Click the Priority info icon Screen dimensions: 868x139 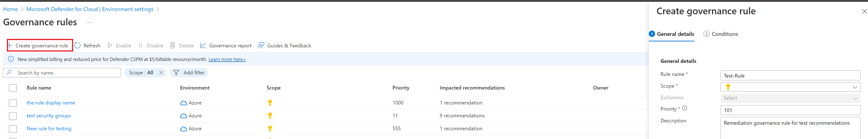tap(684, 108)
